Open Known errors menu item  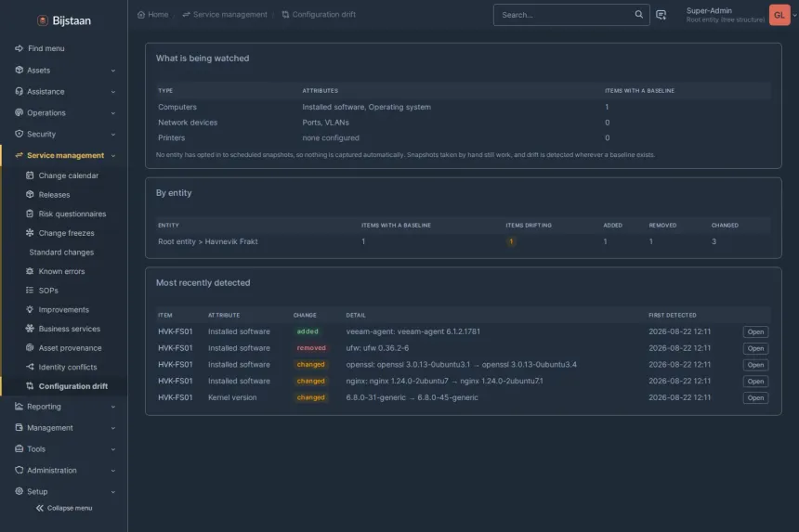point(61,271)
